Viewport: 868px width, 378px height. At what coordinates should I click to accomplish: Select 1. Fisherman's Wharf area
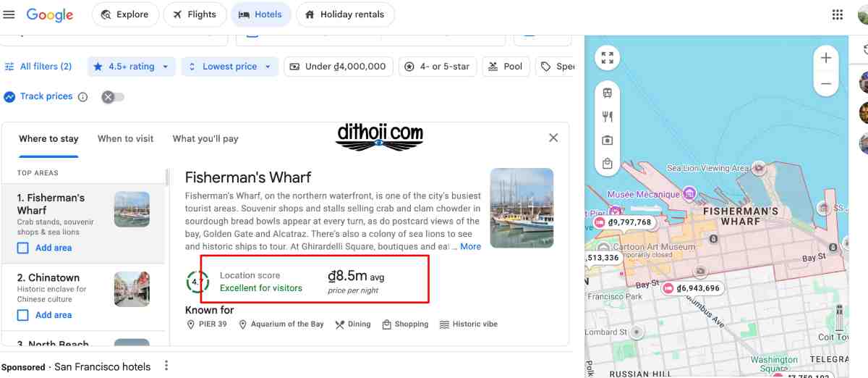[83, 224]
